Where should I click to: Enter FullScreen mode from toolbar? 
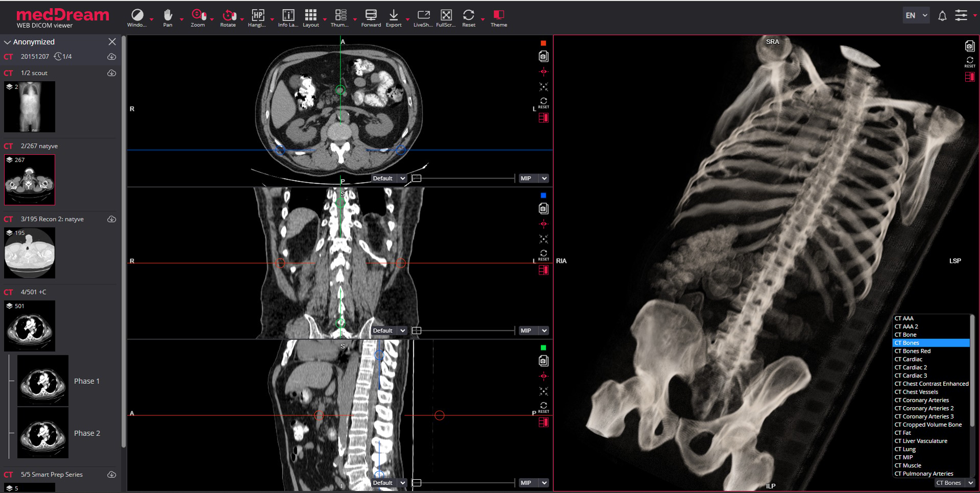point(446,18)
